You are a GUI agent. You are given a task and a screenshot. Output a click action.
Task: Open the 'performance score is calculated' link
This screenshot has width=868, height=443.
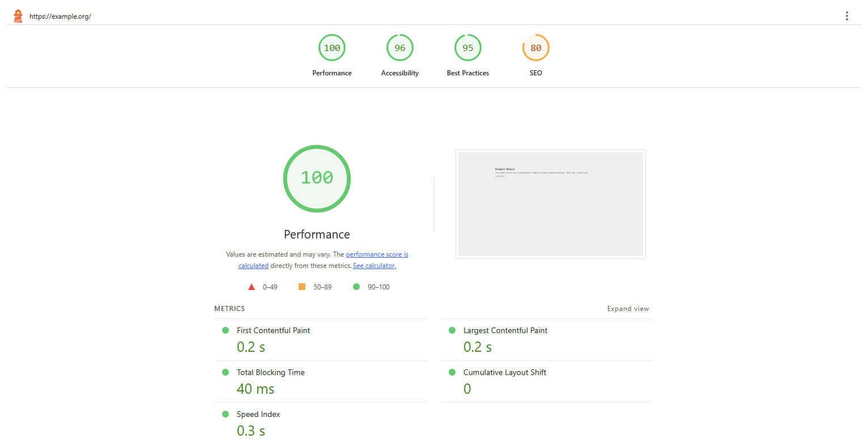pyautogui.click(x=377, y=255)
